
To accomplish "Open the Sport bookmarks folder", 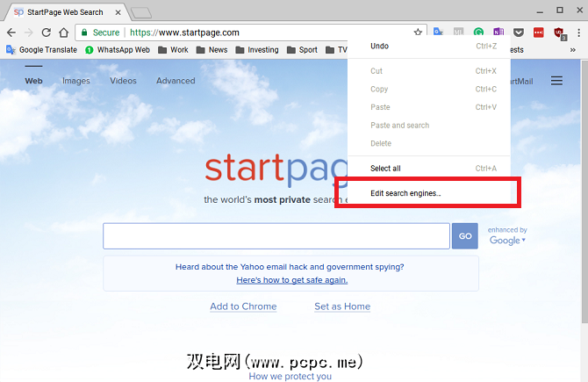I will [x=302, y=50].
